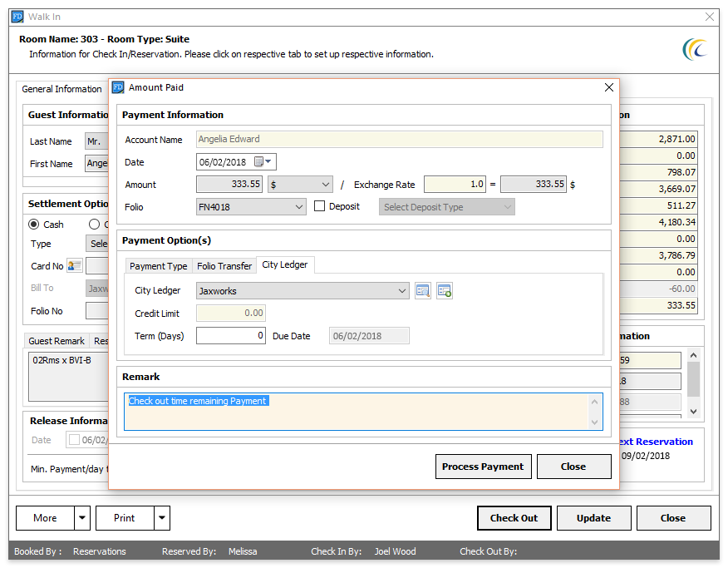Click the Check Out button

point(514,518)
